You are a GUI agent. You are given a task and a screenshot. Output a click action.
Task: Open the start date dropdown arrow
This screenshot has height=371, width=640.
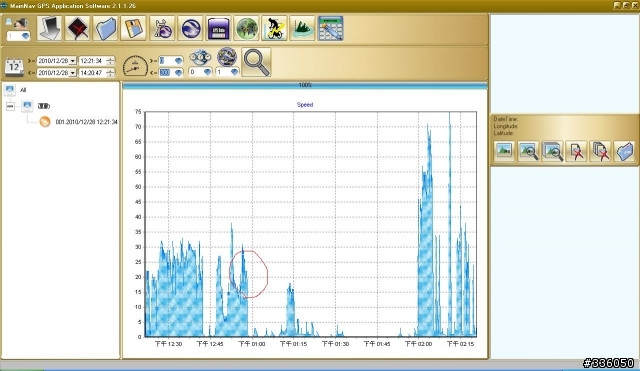pyautogui.click(x=72, y=61)
